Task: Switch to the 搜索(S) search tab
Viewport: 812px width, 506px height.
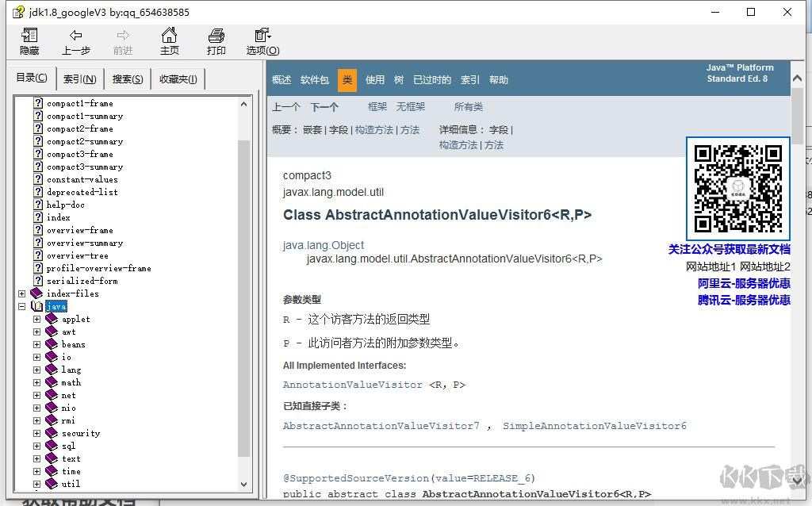Action: [128, 79]
